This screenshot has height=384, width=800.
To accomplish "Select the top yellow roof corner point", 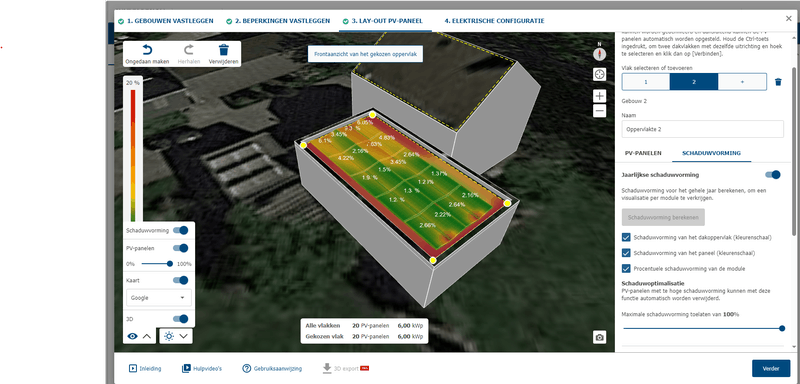I will 372,115.
